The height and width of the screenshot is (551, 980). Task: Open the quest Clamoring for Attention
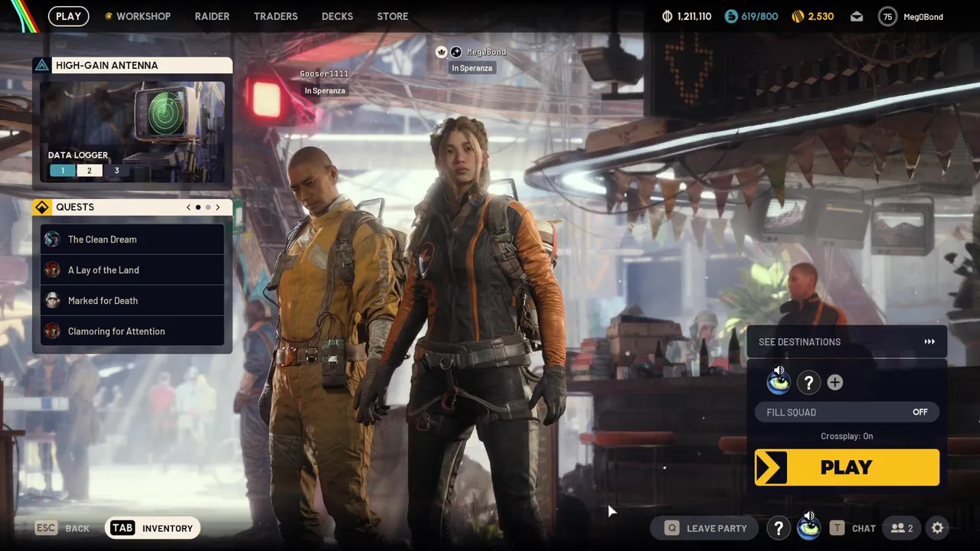coord(132,331)
